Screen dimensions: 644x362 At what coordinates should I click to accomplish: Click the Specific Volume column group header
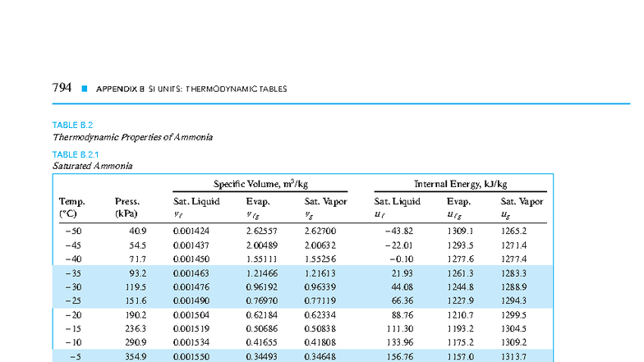(260, 184)
